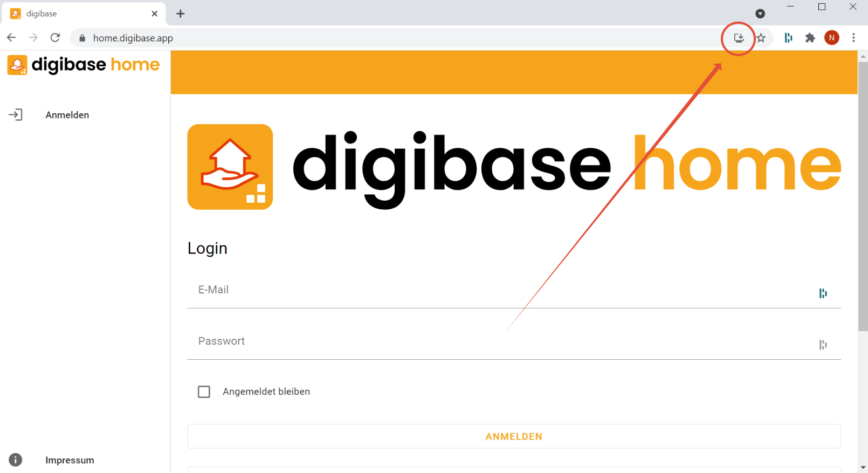Screen dimensions: 868x473
Task: Go forward to next page
Action: tap(33, 38)
